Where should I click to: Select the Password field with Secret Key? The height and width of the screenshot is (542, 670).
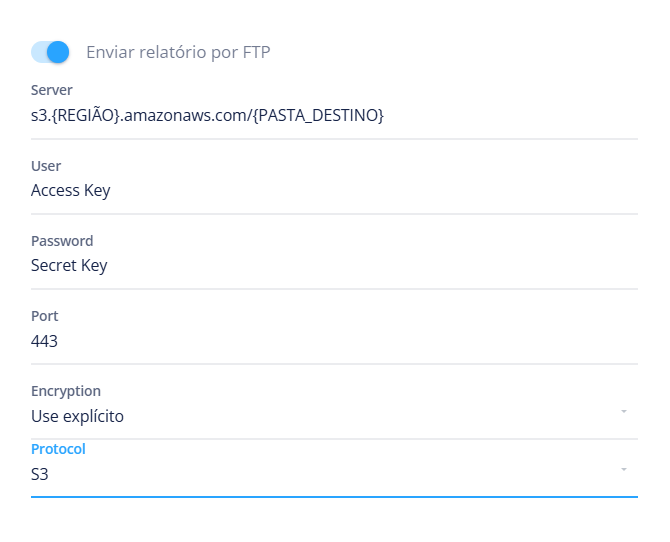click(334, 266)
